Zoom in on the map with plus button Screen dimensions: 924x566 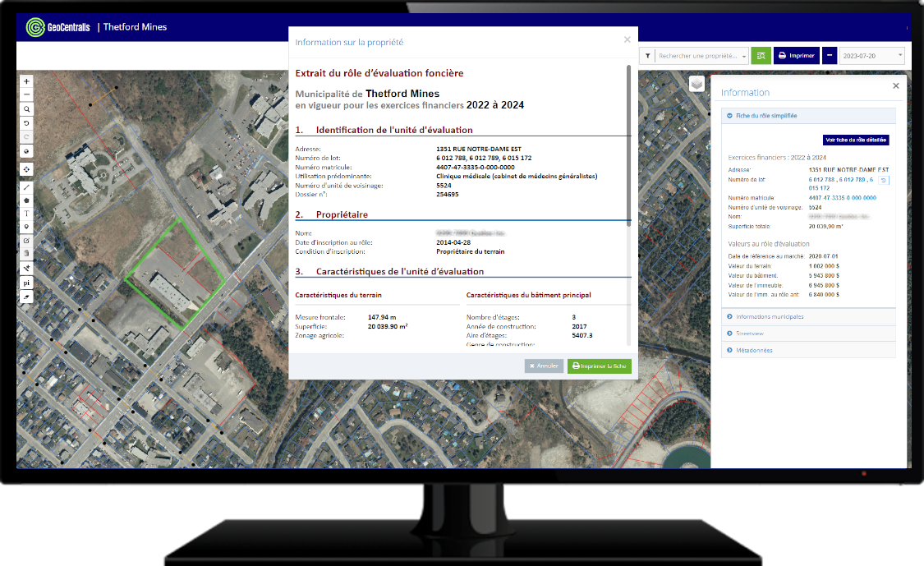26,81
